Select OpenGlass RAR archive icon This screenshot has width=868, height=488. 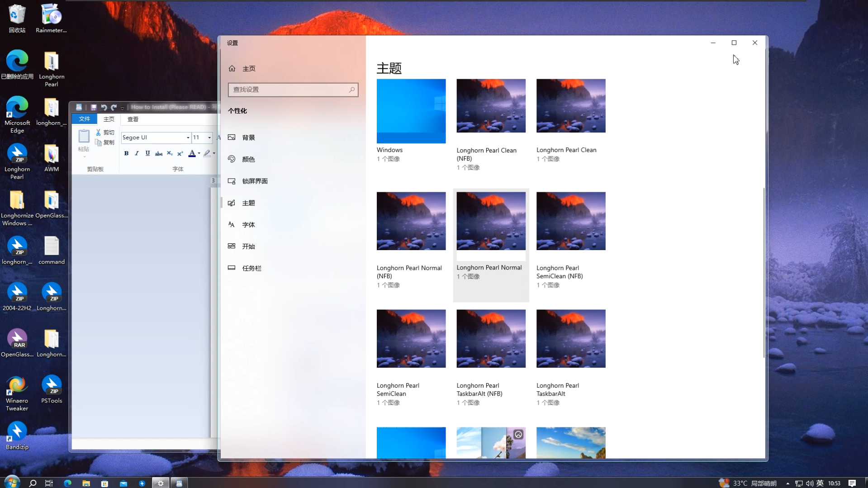click(17, 343)
